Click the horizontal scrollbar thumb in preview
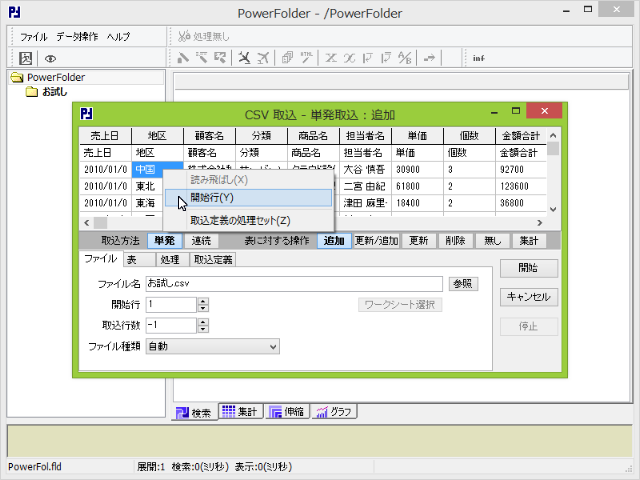Image resolution: width=640 pixels, height=480 pixels. (x=100, y=223)
